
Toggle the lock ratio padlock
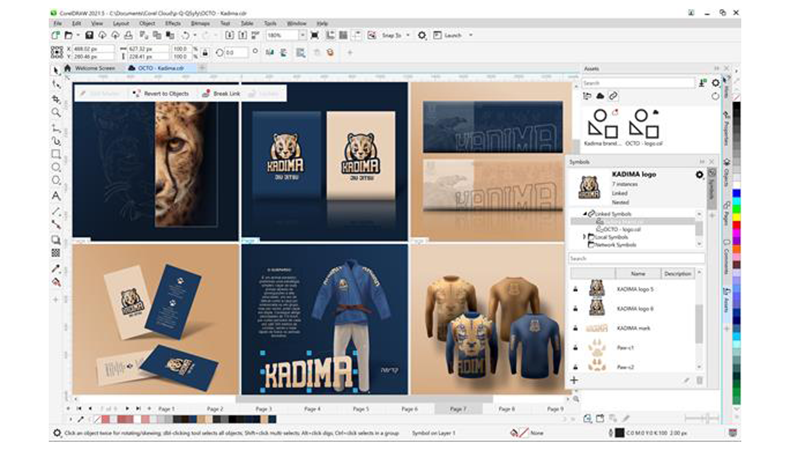[205, 52]
